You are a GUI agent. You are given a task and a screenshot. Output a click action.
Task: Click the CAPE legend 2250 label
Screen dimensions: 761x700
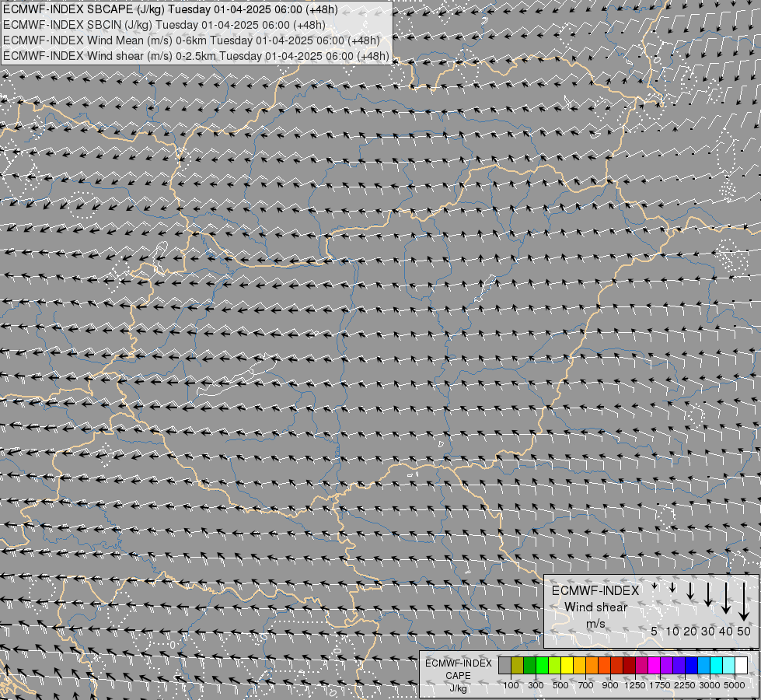[x=685, y=685]
